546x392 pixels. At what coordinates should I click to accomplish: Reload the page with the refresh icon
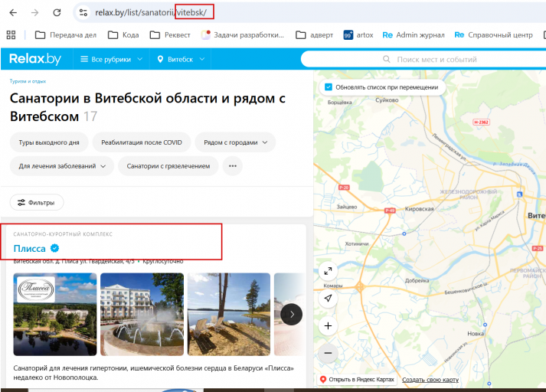(57, 13)
